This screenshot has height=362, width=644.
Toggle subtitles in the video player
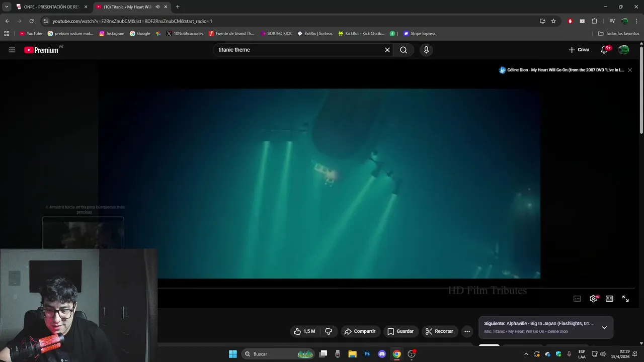click(x=578, y=299)
